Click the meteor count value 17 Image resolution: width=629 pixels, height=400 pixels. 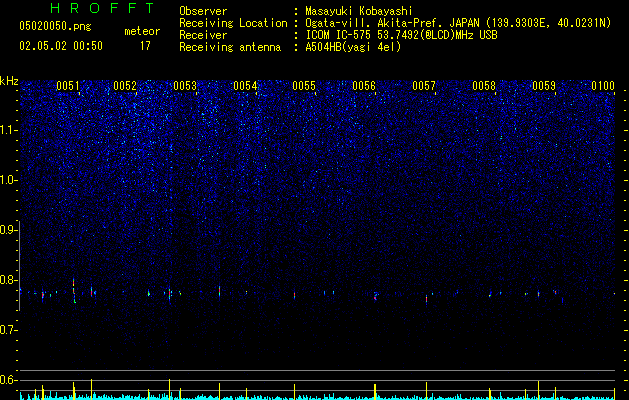pos(145,46)
